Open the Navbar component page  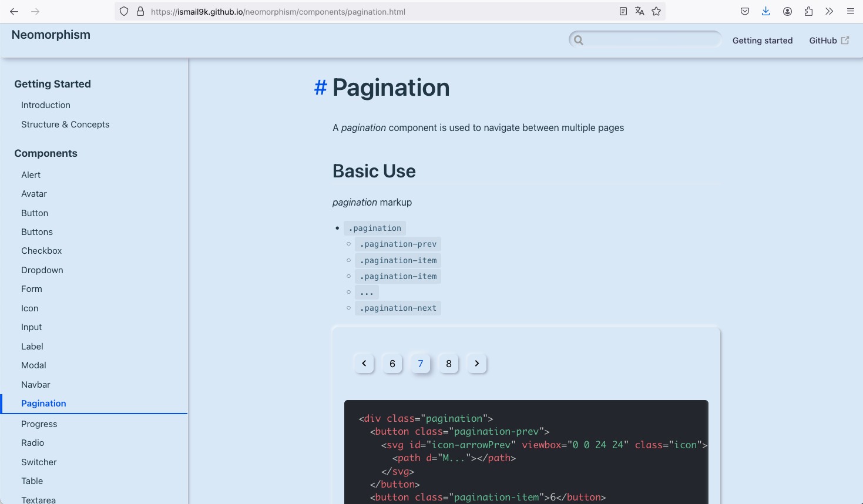click(x=36, y=385)
